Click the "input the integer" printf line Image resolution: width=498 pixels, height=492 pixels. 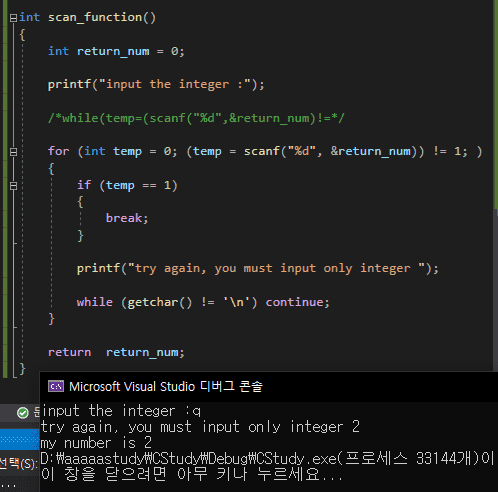(156, 85)
